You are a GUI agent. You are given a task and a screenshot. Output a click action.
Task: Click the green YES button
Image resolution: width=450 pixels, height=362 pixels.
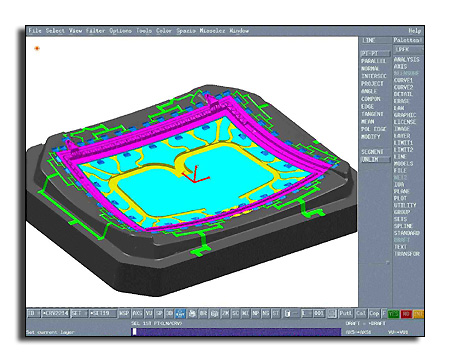394,314
